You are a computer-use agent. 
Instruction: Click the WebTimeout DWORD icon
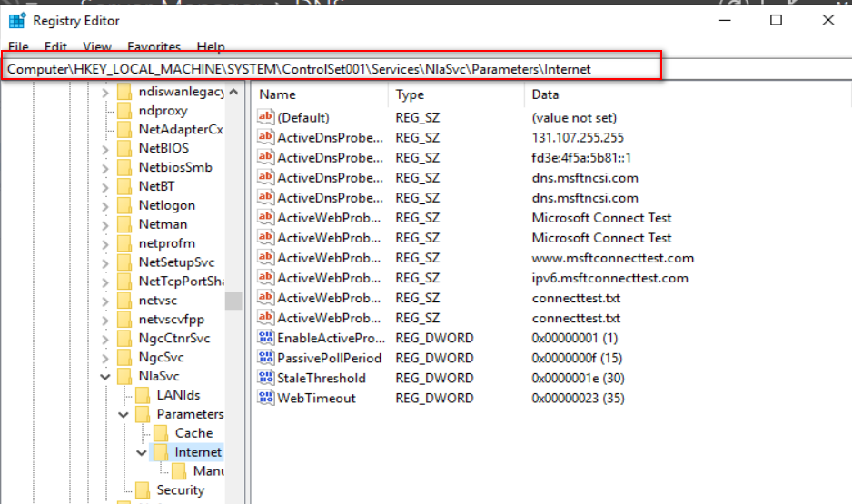click(266, 398)
